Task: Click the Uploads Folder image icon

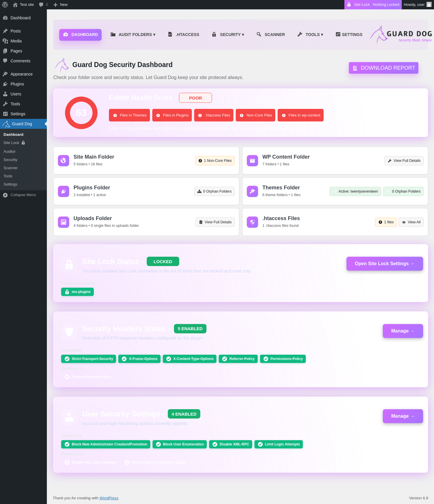Action: (x=64, y=222)
